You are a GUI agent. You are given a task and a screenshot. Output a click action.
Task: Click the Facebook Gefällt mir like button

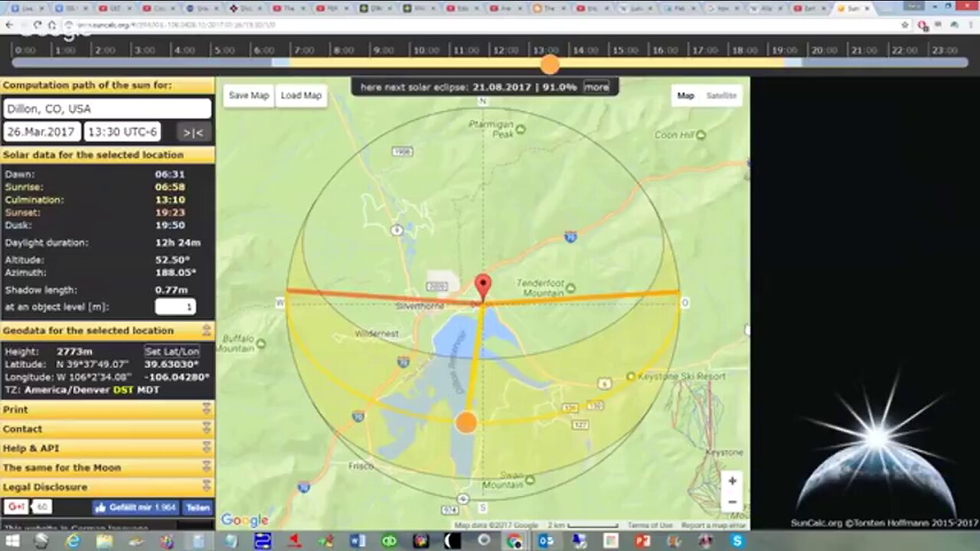(x=136, y=507)
